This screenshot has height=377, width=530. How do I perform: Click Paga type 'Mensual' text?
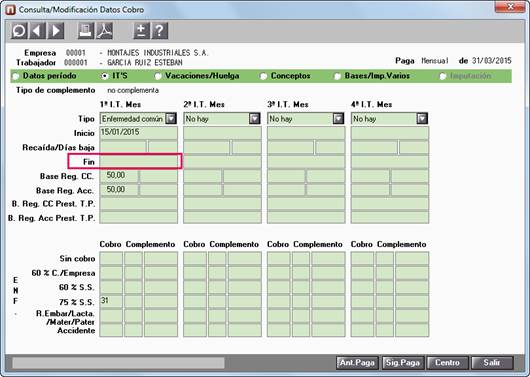coord(435,61)
